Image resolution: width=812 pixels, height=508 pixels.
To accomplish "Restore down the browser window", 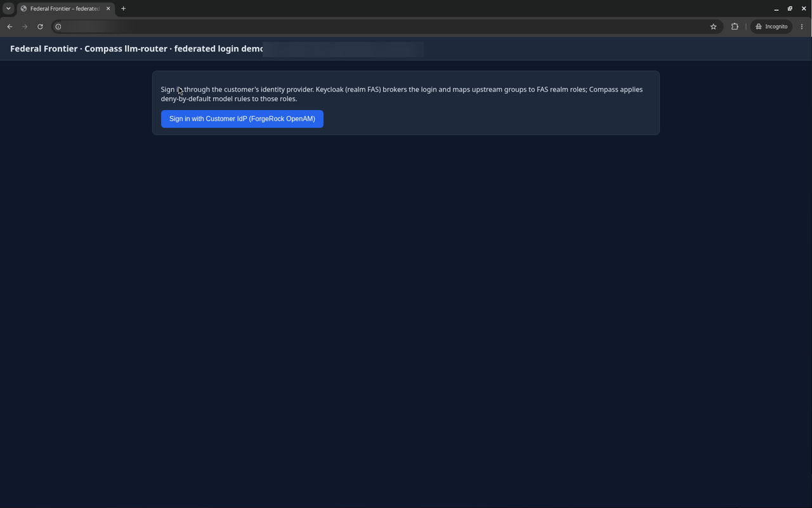I will (x=790, y=9).
